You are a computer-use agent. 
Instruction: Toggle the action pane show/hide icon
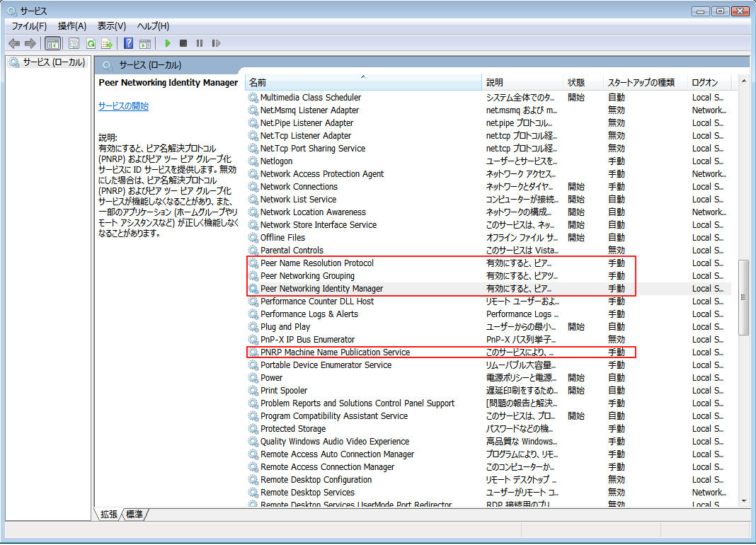[x=145, y=43]
